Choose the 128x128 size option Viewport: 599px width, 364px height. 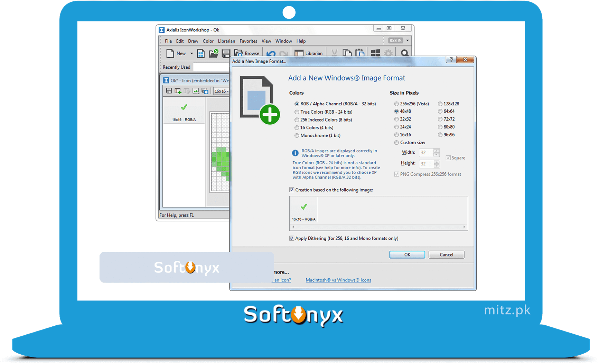click(x=448, y=104)
